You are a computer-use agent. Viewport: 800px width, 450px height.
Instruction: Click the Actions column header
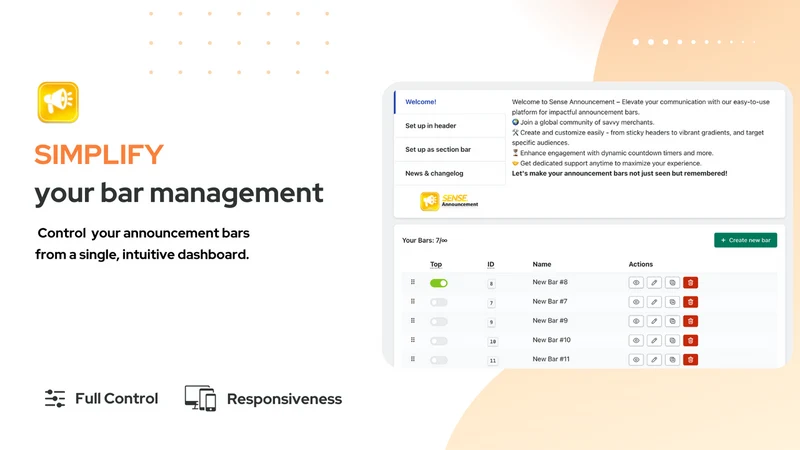click(641, 264)
